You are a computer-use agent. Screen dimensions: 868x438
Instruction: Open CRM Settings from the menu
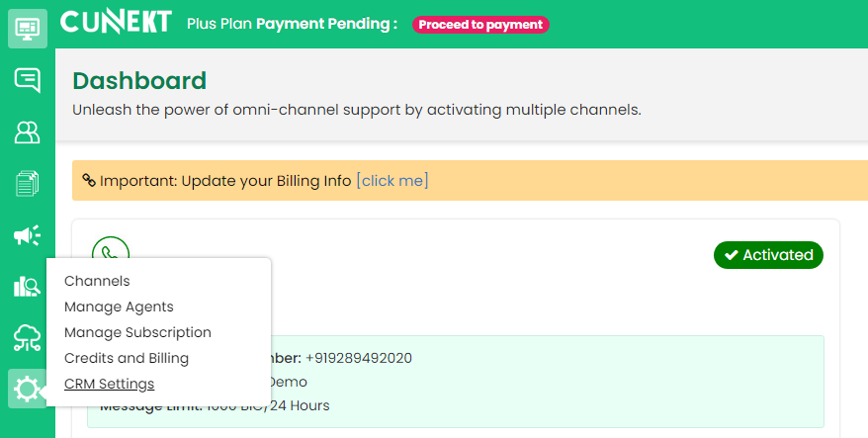click(x=109, y=384)
